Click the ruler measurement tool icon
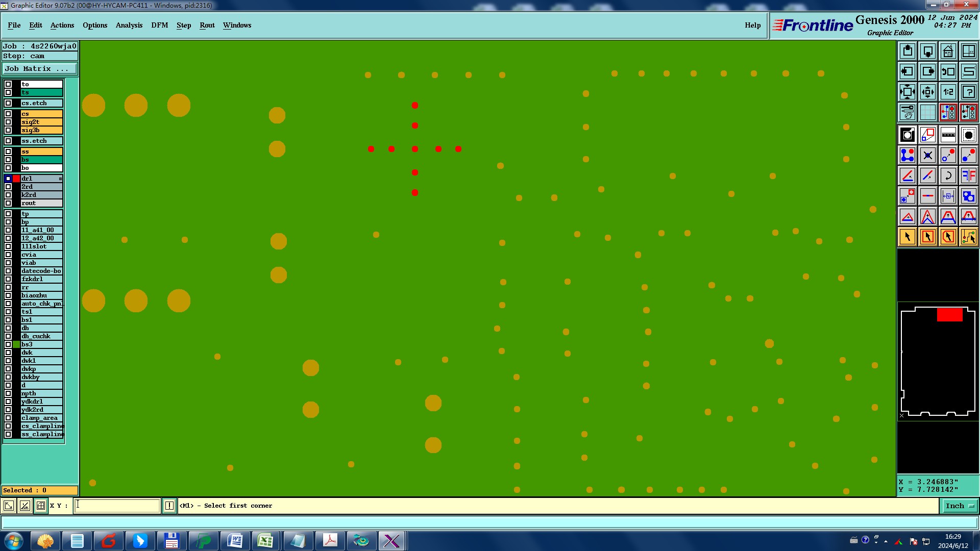The image size is (980, 551). tap(948, 135)
